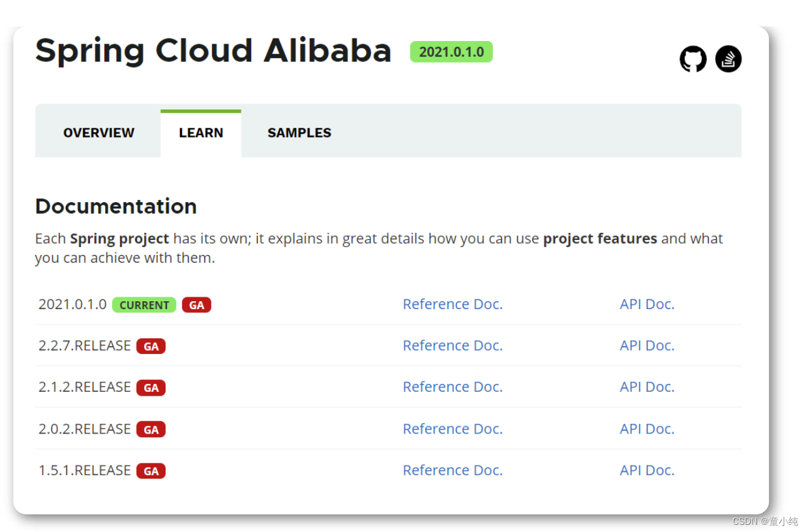Open Reference Doc. for 1.5.1.RELEASE

(453, 471)
